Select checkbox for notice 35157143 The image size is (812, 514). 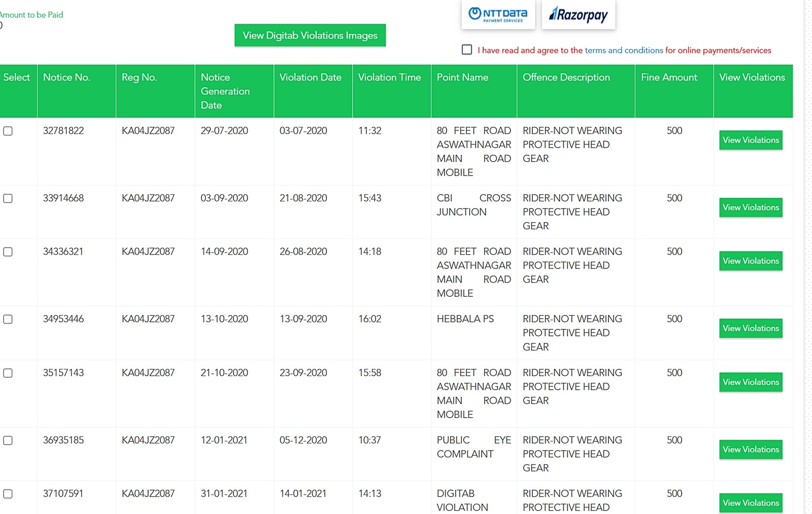tap(8, 373)
